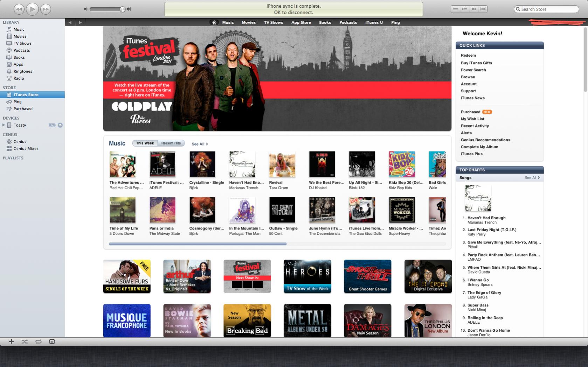588x367 pixels.
Task: Go back with store back arrow
Action: point(70,22)
